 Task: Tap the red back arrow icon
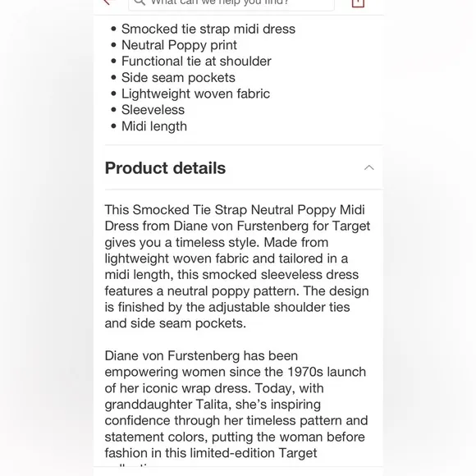click(x=106, y=2)
